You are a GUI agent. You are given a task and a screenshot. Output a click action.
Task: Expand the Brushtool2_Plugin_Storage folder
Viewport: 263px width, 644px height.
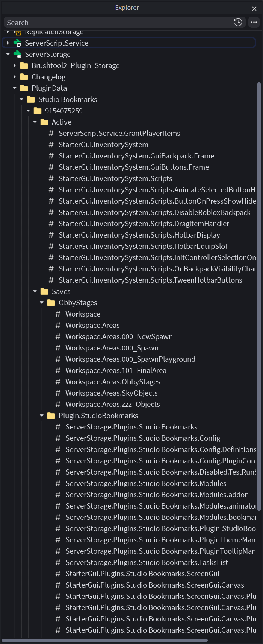pyautogui.click(x=15, y=65)
